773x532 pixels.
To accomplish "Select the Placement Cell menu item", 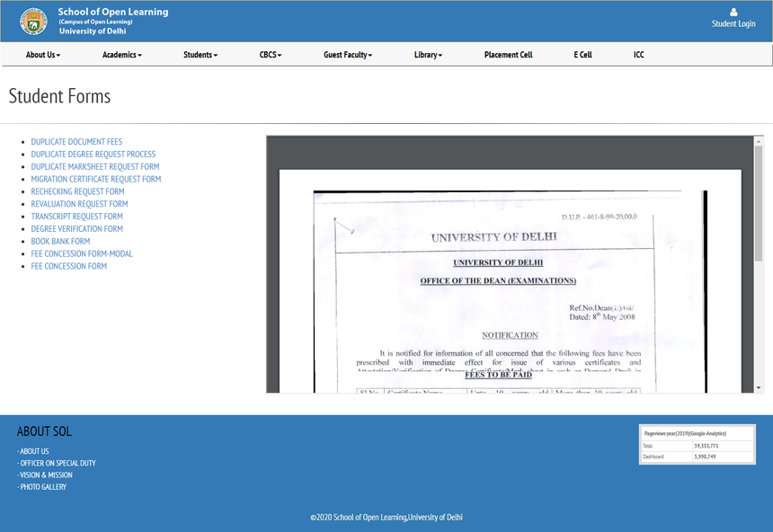I will coord(508,55).
